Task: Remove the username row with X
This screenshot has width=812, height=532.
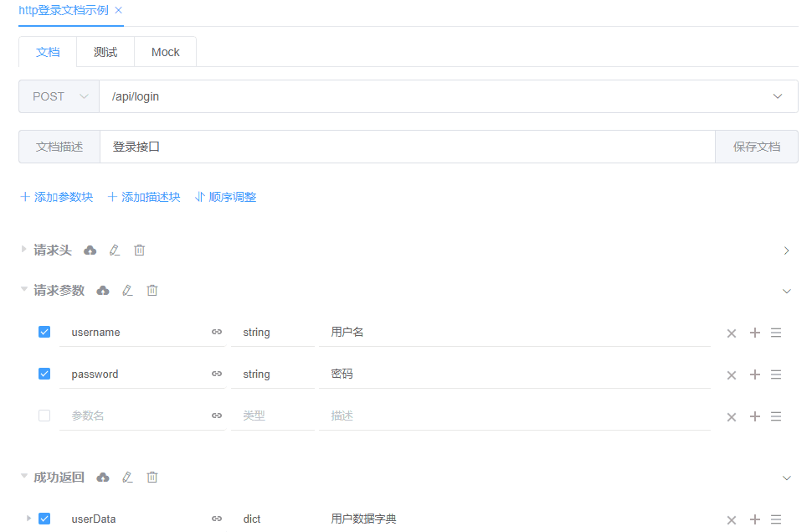Action: (731, 333)
